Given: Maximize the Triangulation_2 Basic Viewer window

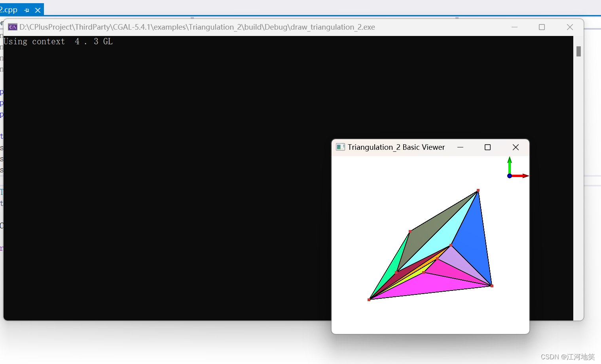Looking at the screenshot, I should pos(487,147).
